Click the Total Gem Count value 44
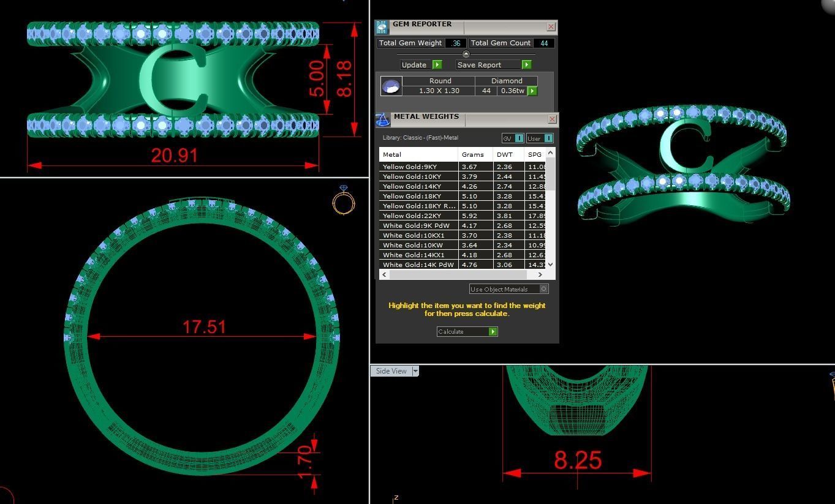The height and width of the screenshot is (504, 835). (544, 43)
